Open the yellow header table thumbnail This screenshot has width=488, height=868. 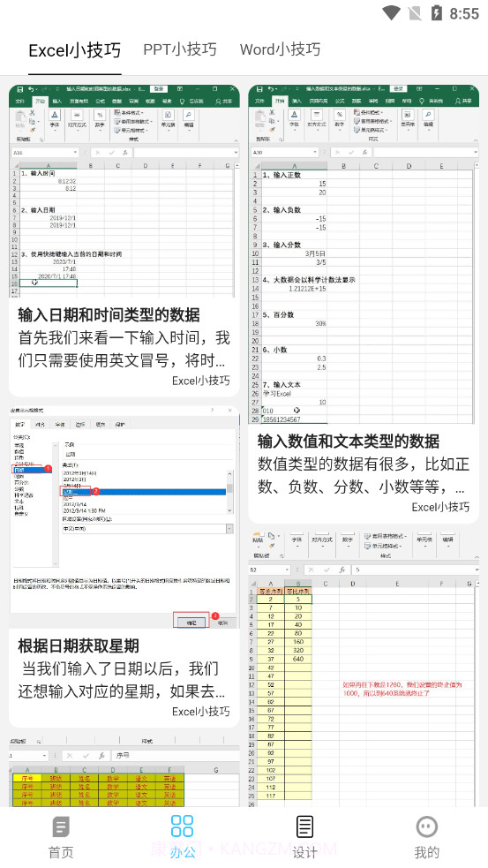coord(124,771)
